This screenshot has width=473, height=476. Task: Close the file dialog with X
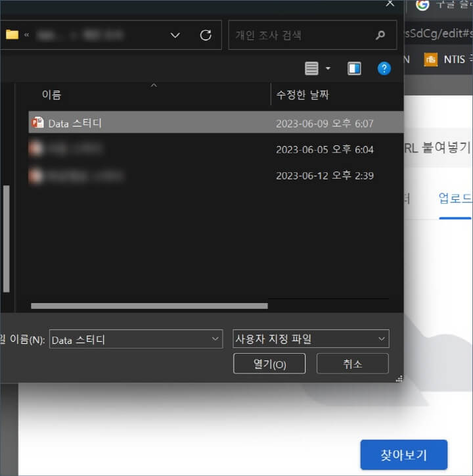coord(390,3)
